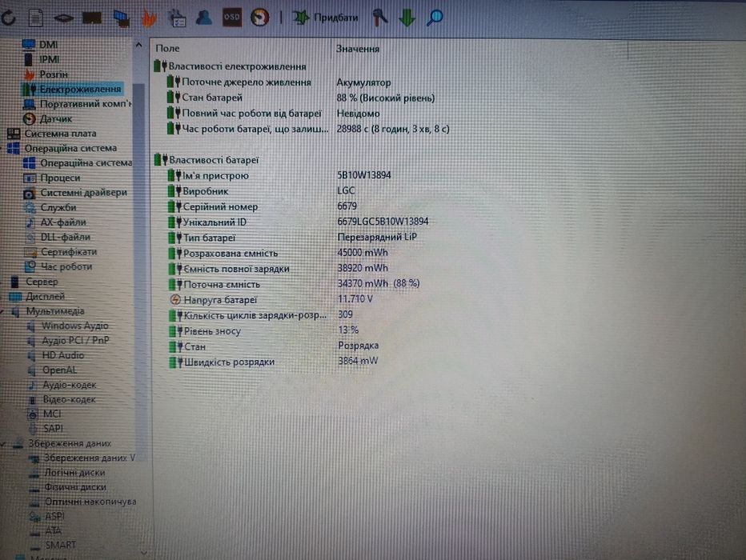Viewport: 746px width, 560px height.
Task: Open the Служби tree item
Action: click(58, 207)
